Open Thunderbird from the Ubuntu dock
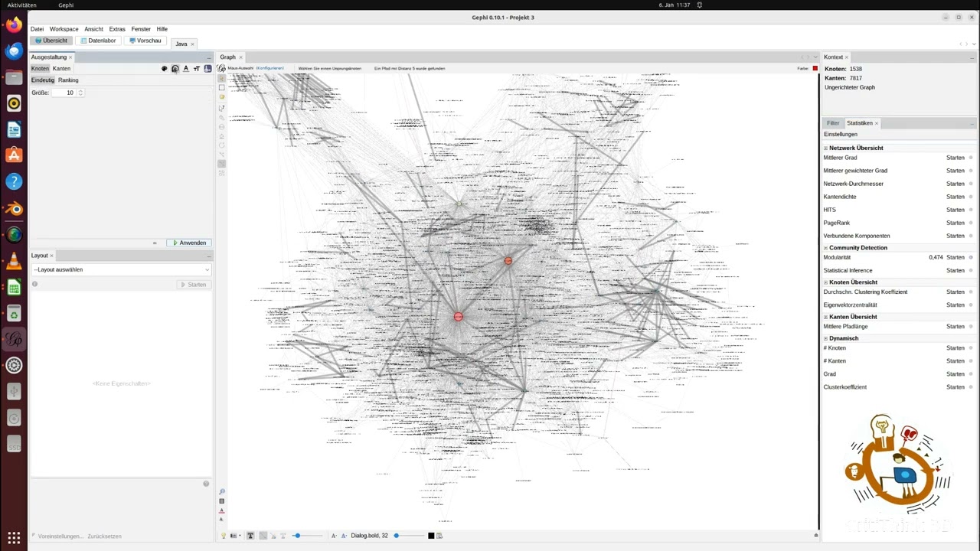980x551 pixels. point(14,51)
